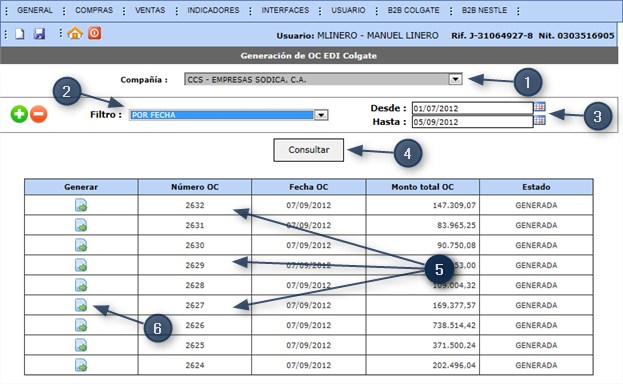Click amount 90.750,08

tap(456, 245)
